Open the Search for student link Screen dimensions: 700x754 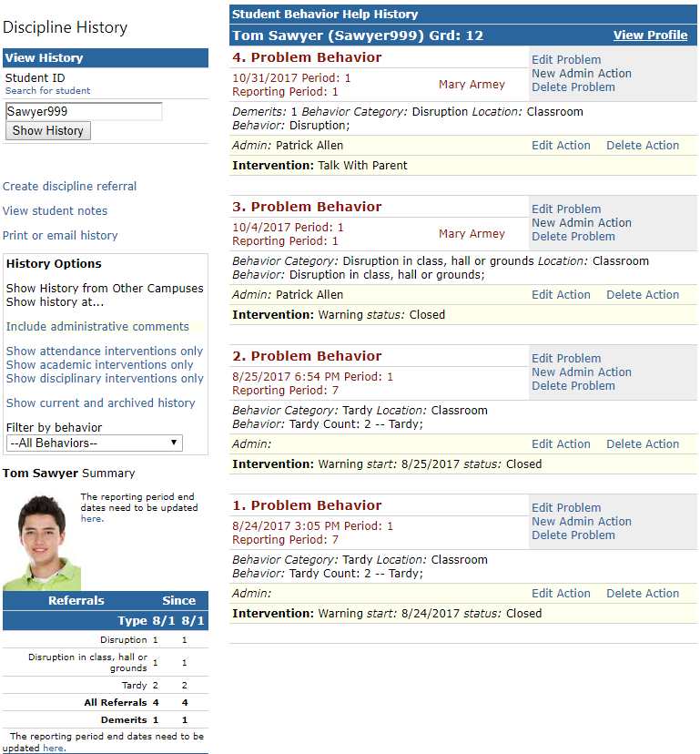[47, 91]
